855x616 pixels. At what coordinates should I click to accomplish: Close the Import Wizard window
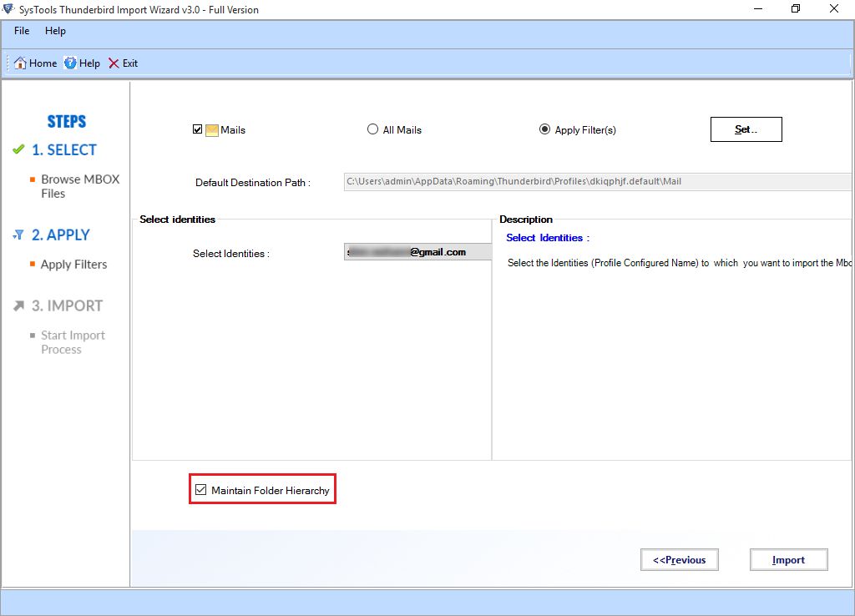click(834, 8)
